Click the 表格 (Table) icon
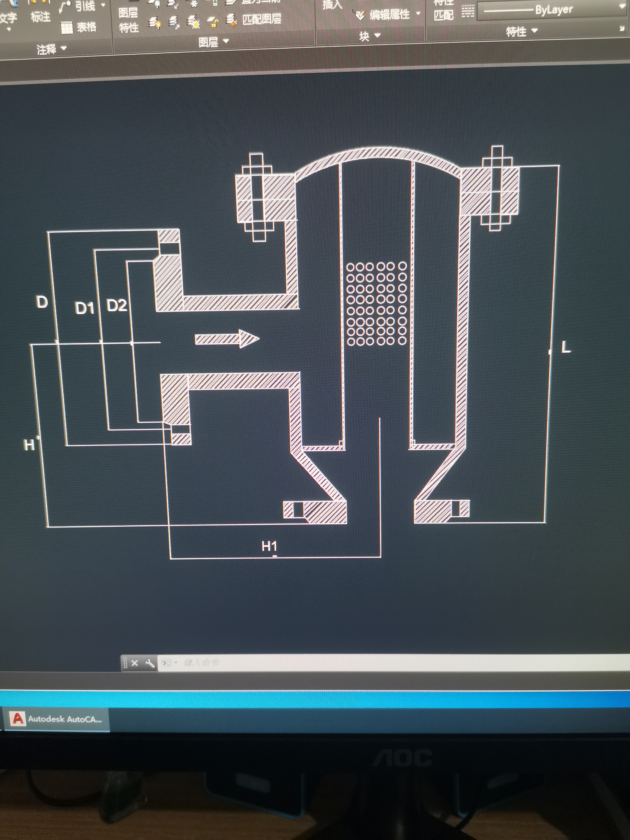This screenshot has width=630, height=840. pos(67,27)
